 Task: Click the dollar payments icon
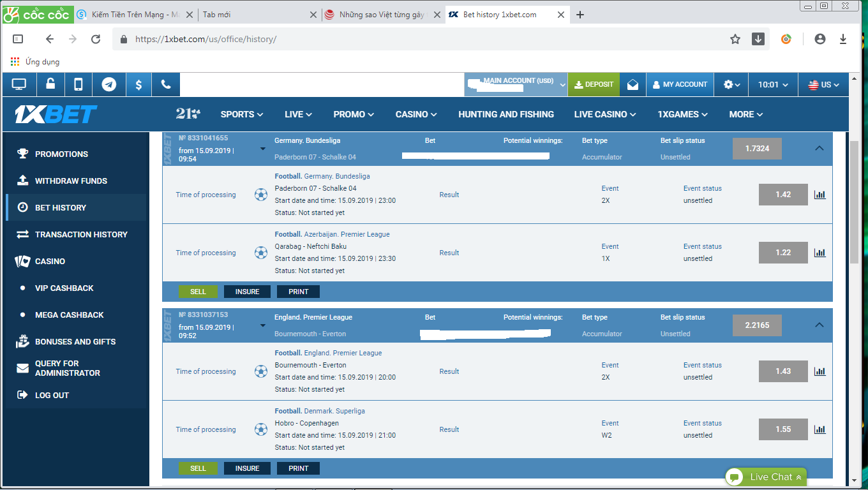click(138, 84)
